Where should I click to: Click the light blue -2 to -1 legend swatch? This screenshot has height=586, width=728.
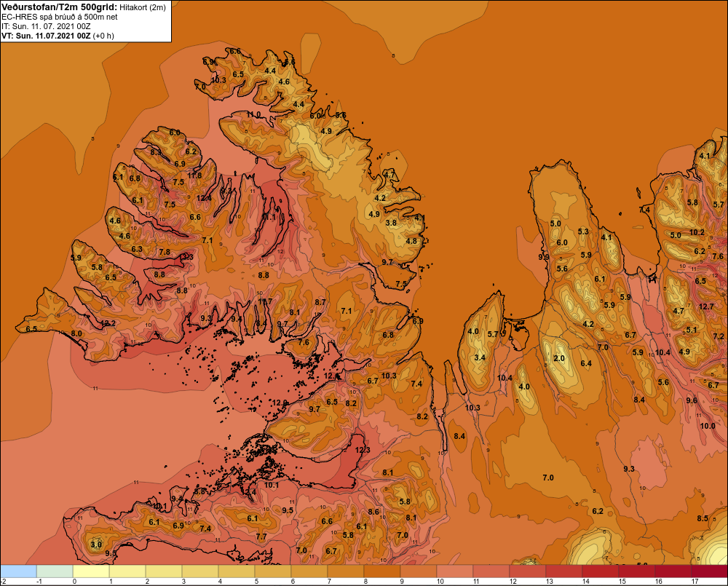[19, 571]
